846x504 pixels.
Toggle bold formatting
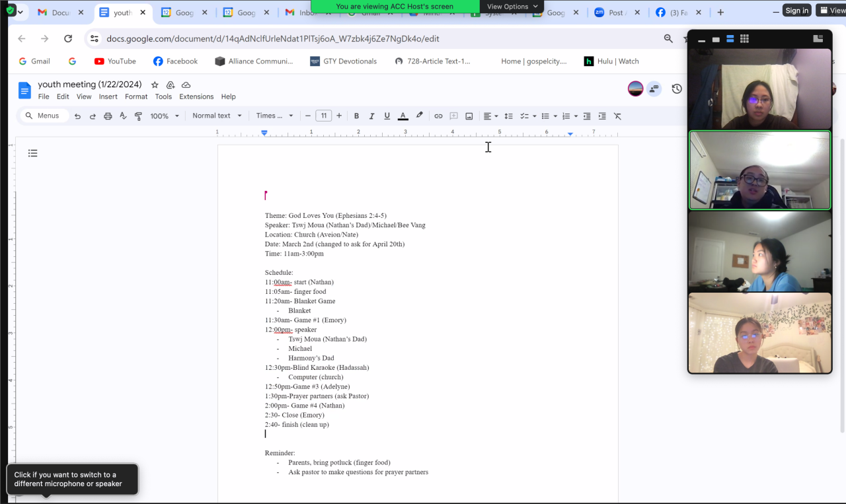(x=356, y=116)
